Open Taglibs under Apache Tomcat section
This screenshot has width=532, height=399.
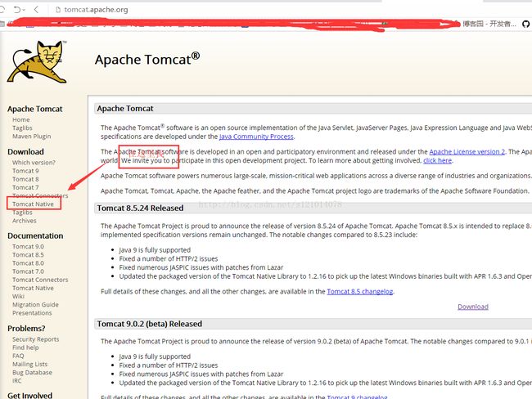22,128
